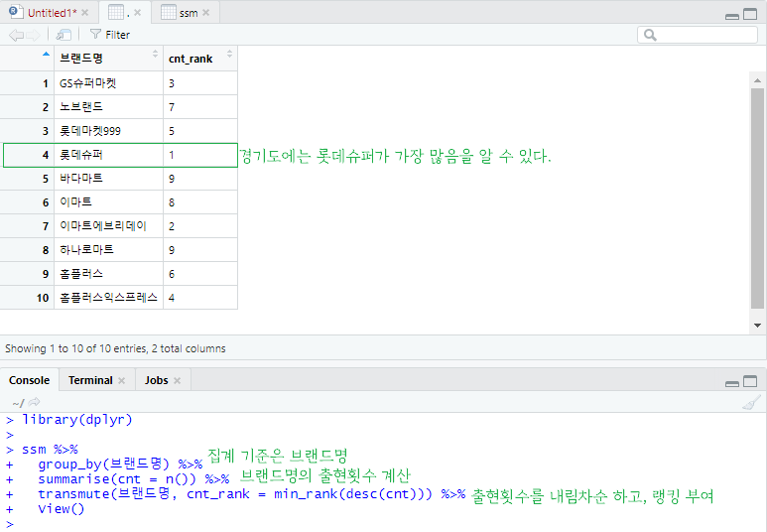Select the 노브랜드 cell
The height and width of the screenshot is (532, 767).
(x=108, y=106)
